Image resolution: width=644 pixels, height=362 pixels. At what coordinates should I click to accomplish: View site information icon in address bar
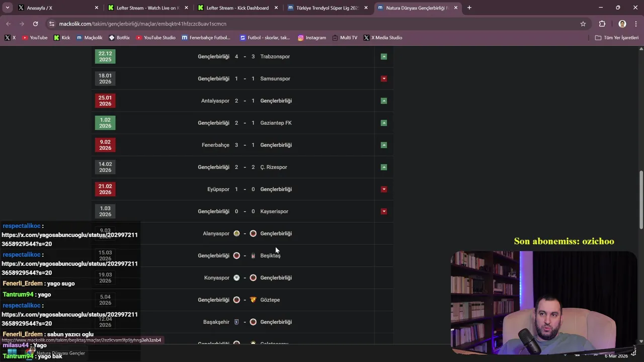pyautogui.click(x=51, y=24)
